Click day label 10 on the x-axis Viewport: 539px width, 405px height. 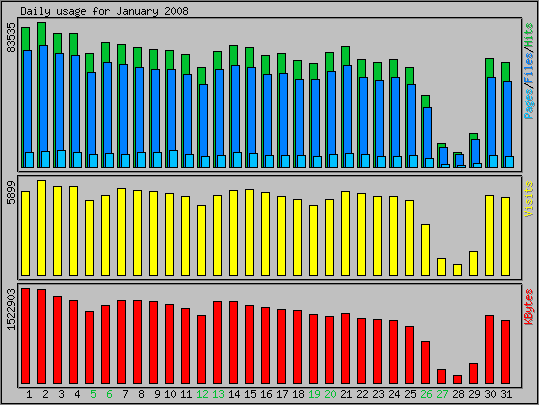(170, 394)
